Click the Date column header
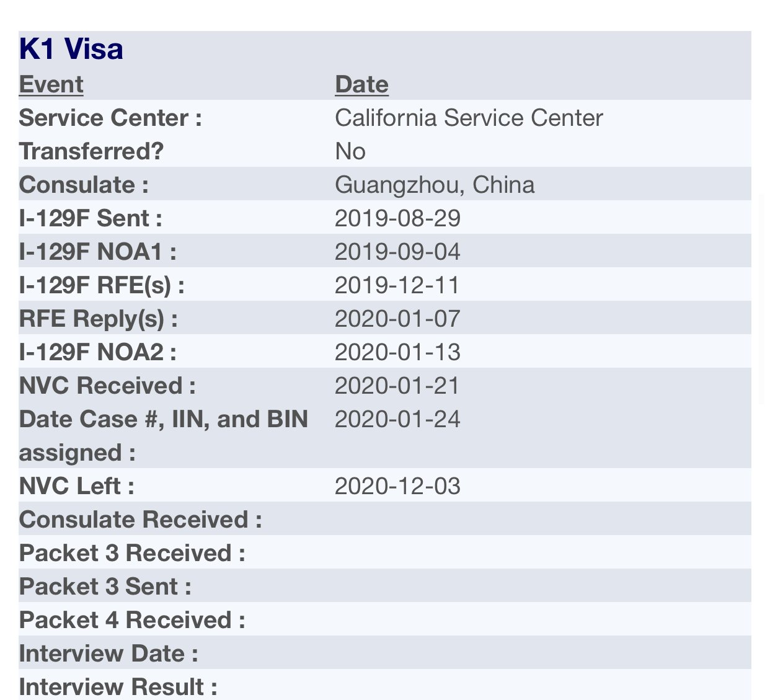The width and height of the screenshot is (770, 700). [x=361, y=84]
